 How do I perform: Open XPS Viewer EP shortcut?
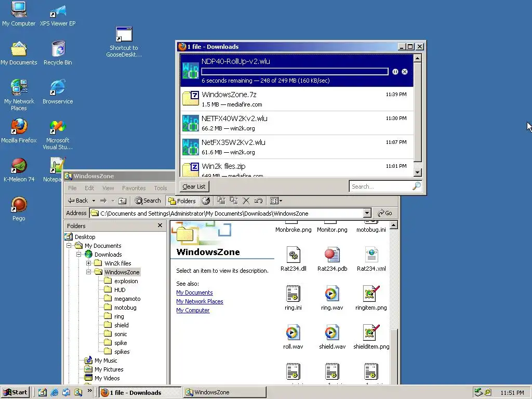pyautogui.click(x=58, y=14)
